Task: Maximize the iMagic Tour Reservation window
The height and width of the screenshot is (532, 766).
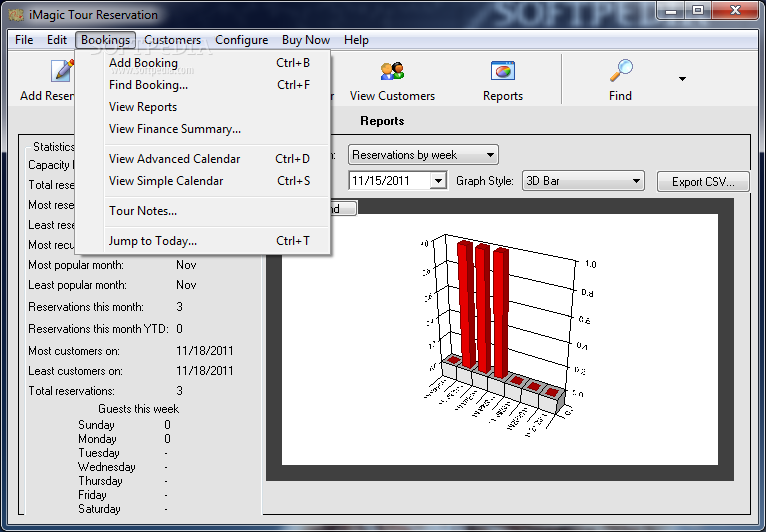Action: coord(698,11)
